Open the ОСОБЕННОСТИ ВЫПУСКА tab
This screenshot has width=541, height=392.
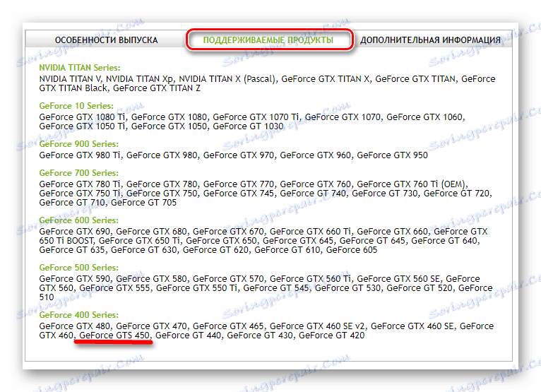pos(106,40)
